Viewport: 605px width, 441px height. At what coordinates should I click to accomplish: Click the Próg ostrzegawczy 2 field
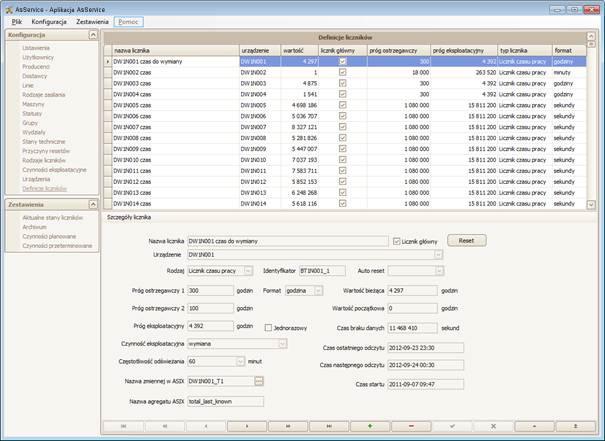coord(210,308)
